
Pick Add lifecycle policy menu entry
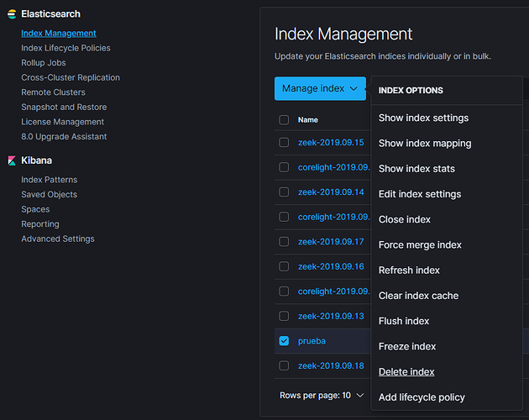(x=422, y=396)
